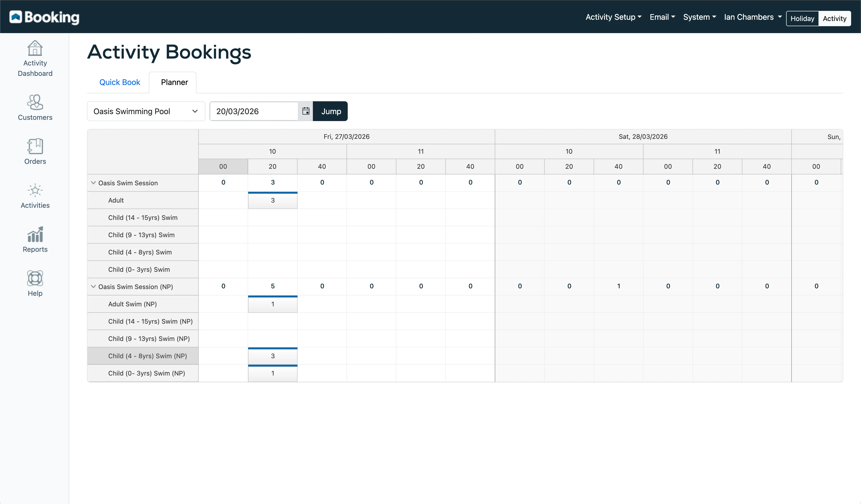This screenshot has width=861, height=504.
Task: Click the Fri, 27/03/2026 date header
Action: click(x=346, y=137)
